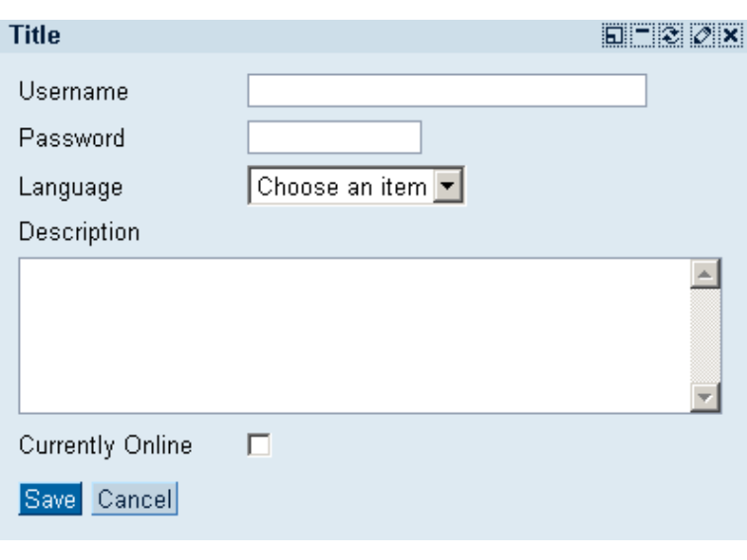Click the Save button

(x=50, y=500)
